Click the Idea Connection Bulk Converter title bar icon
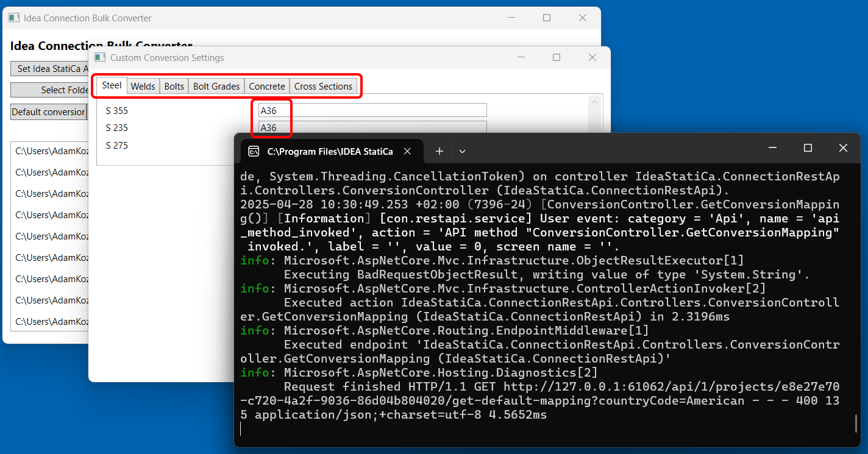 (x=14, y=18)
